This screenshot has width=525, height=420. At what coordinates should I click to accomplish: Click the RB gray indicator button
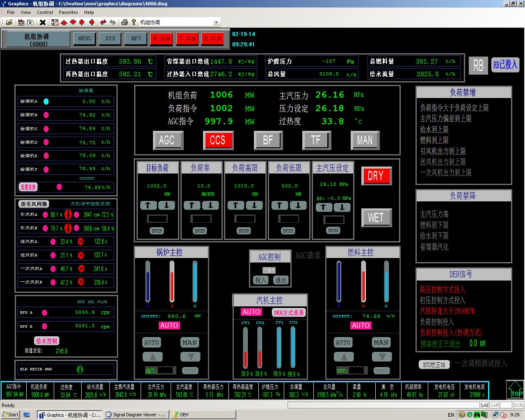point(478,66)
